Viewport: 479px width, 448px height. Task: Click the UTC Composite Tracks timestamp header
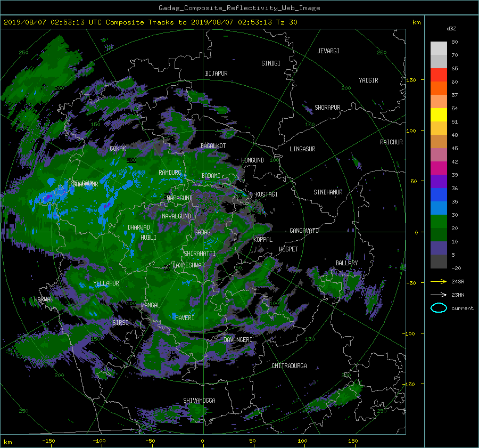click(150, 22)
